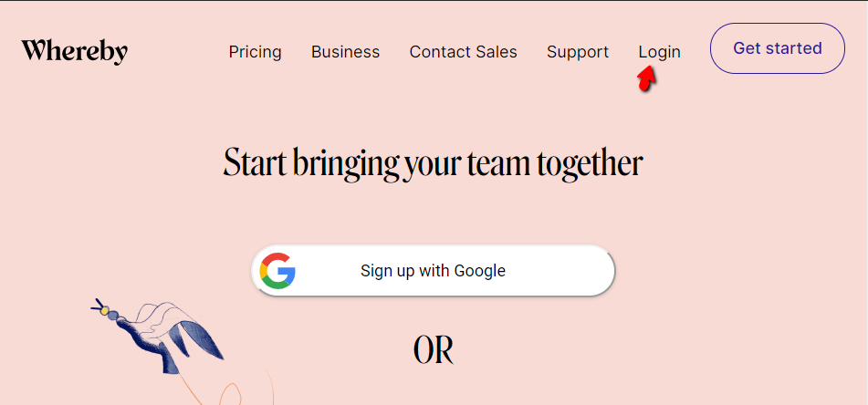
Task: Follow the Login link
Action: click(x=659, y=52)
